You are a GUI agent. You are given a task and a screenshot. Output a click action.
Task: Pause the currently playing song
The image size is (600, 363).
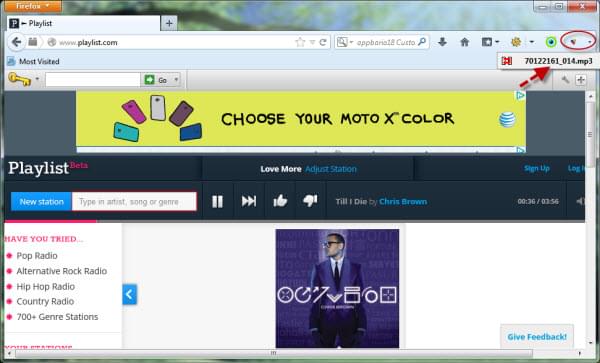click(x=217, y=201)
